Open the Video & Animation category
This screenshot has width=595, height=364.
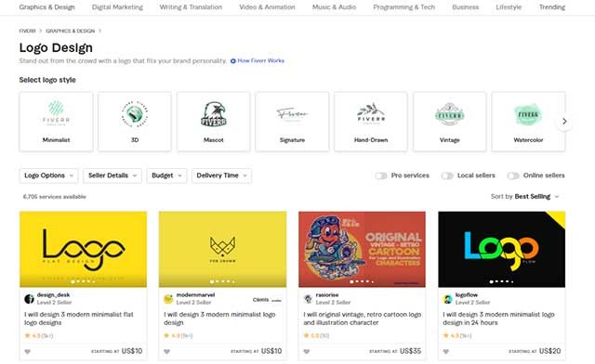tap(267, 6)
